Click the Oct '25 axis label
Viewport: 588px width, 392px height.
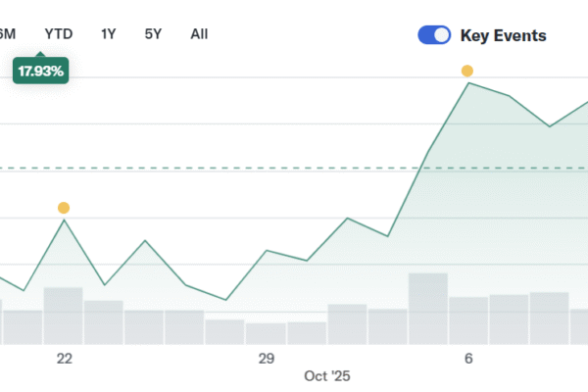(x=327, y=375)
